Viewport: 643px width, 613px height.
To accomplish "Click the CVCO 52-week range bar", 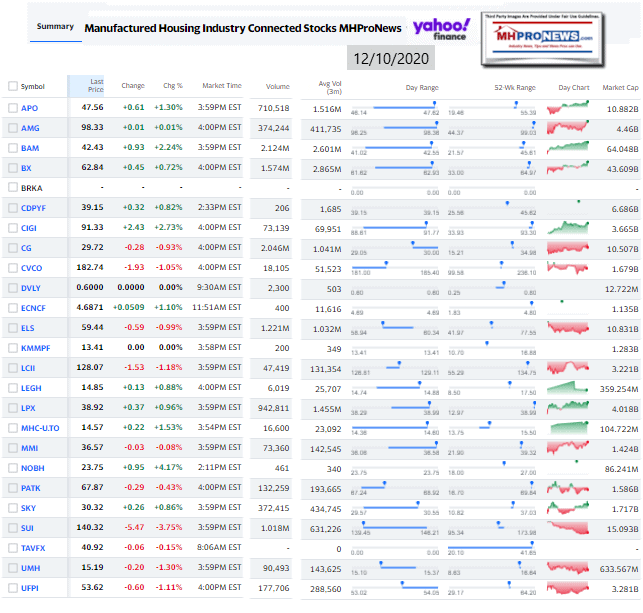I will coord(492,268).
